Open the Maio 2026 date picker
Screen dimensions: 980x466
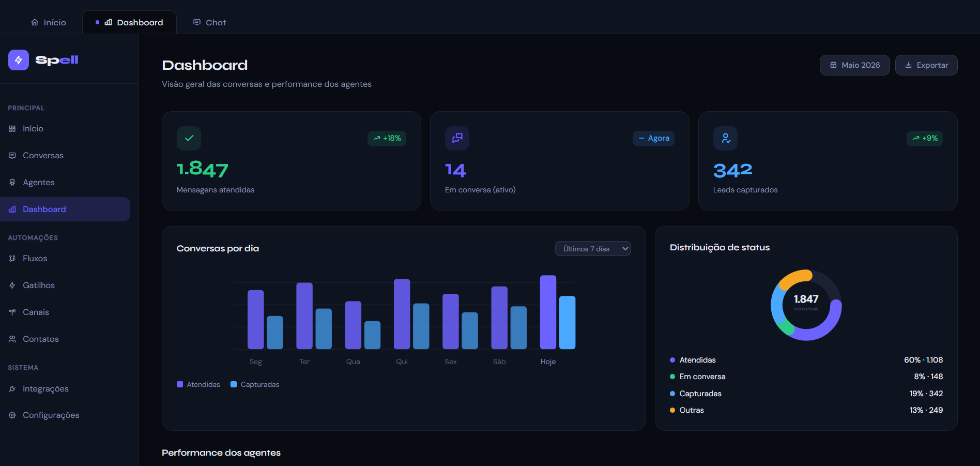(x=854, y=65)
